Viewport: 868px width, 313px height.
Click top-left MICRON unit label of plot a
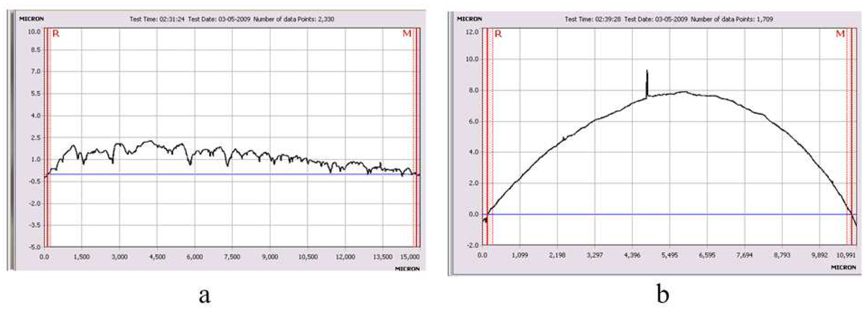coord(31,19)
